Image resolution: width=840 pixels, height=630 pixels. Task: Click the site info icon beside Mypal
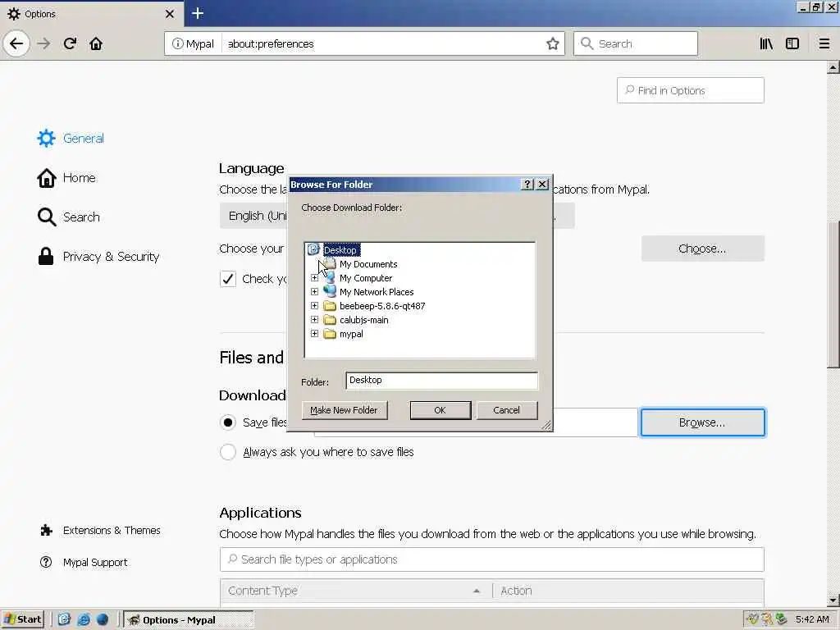(x=177, y=43)
